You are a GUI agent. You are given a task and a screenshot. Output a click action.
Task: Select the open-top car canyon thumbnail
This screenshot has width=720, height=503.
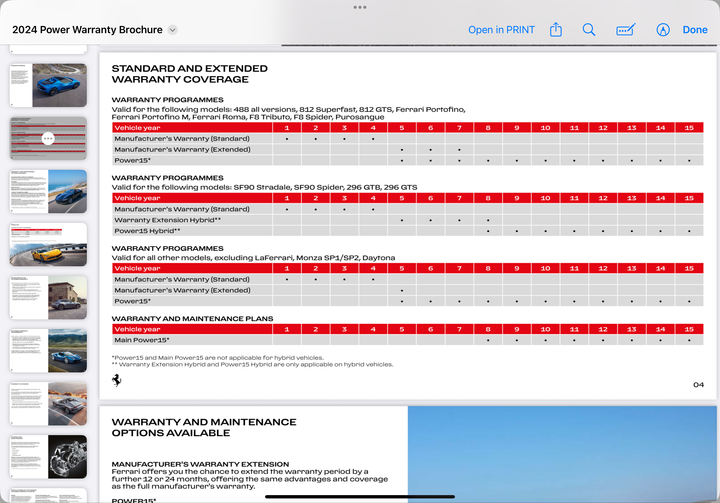tap(48, 404)
